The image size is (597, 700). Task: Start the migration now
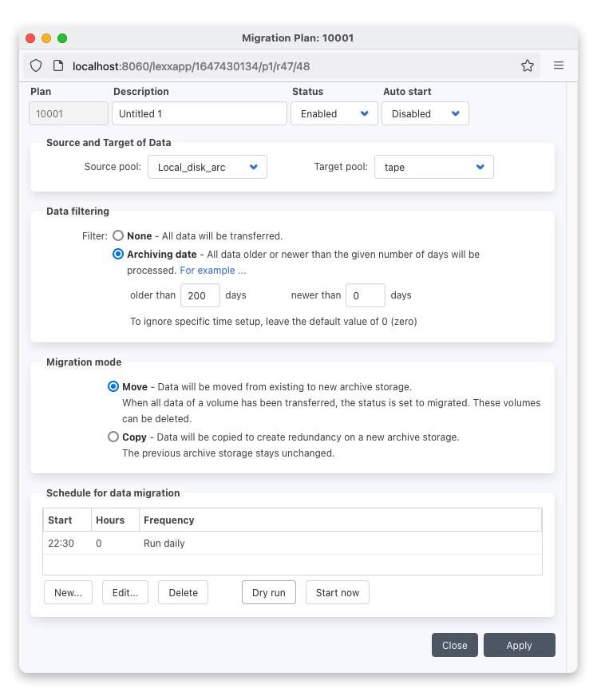coord(337,592)
